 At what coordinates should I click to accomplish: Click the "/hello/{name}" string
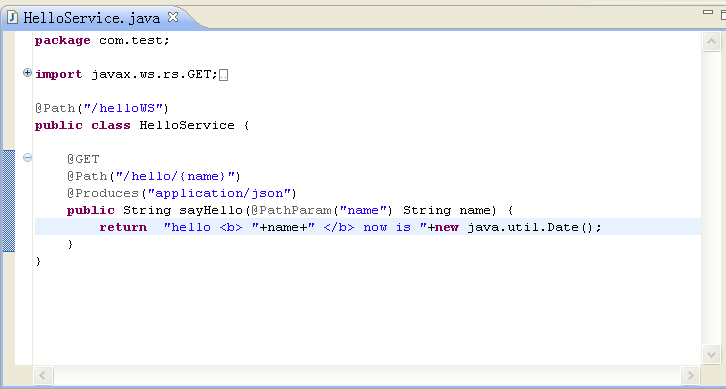point(175,176)
